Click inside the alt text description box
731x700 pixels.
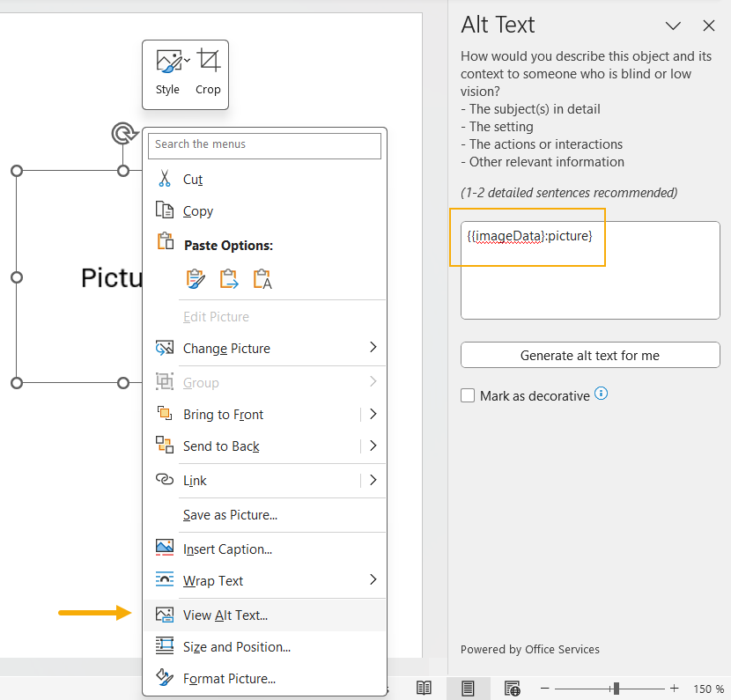tap(590, 270)
